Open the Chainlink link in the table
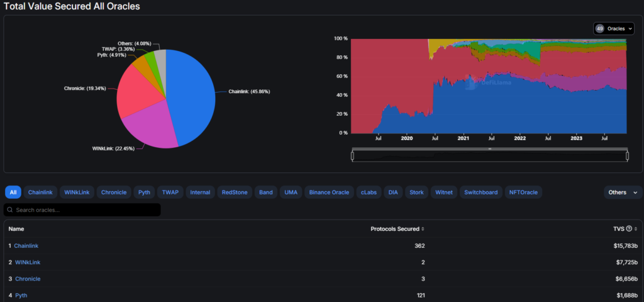Image resolution: width=644 pixels, height=302 pixels. tap(26, 245)
